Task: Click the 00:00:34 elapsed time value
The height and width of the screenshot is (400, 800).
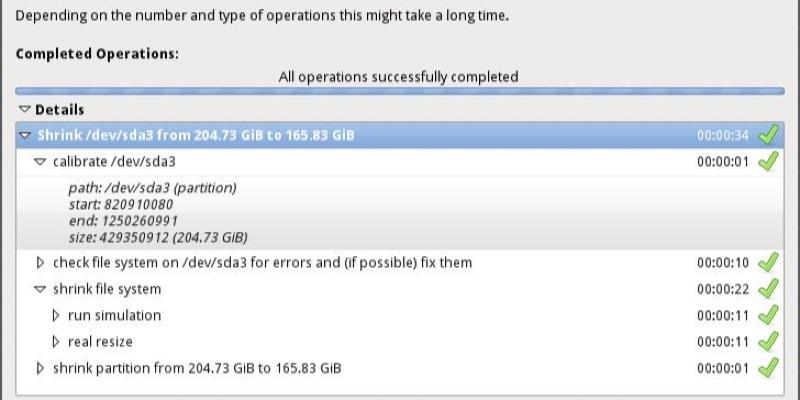Action: click(x=722, y=135)
